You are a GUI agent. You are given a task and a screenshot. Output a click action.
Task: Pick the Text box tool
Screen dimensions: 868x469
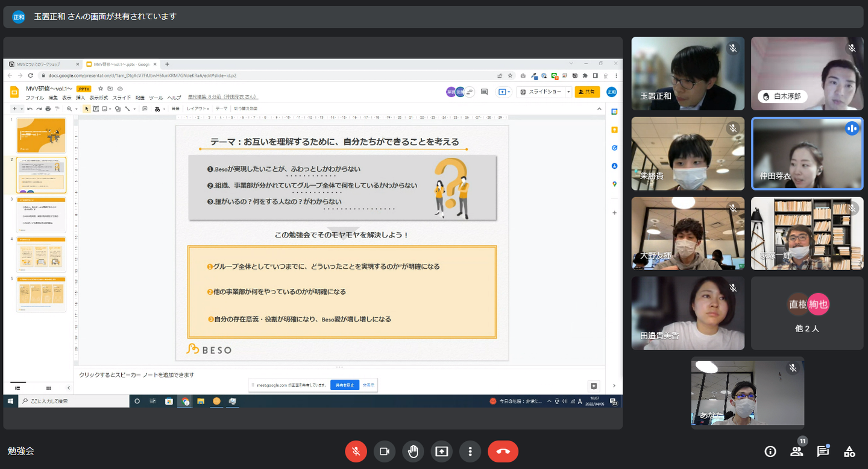point(95,109)
